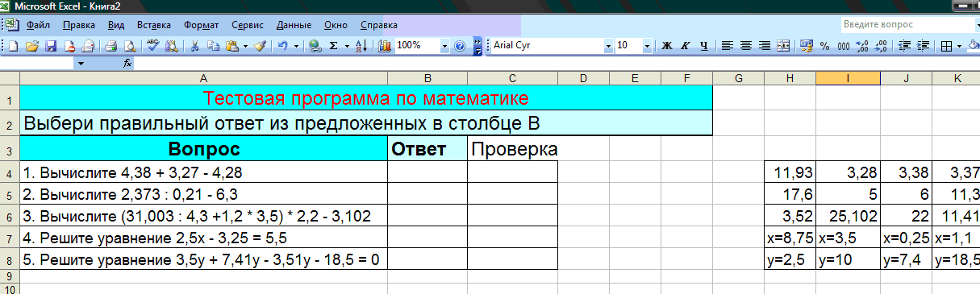The image size is (980, 294).
Task: Cut selection with the scissors icon
Action: click(194, 46)
